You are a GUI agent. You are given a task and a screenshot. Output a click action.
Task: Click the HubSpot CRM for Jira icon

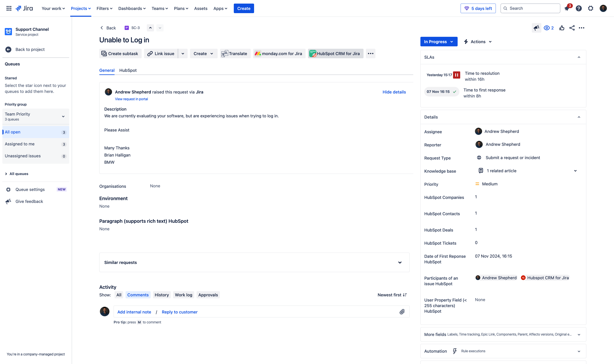point(313,54)
